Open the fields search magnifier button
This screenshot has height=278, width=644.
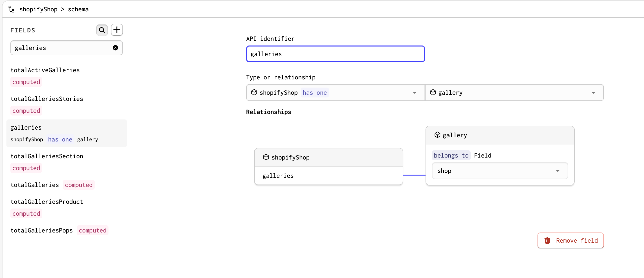[x=102, y=30]
